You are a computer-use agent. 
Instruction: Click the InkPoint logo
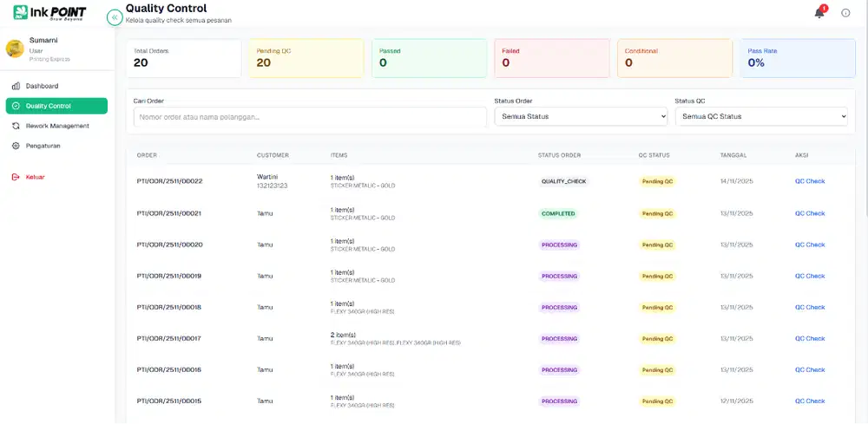click(49, 14)
